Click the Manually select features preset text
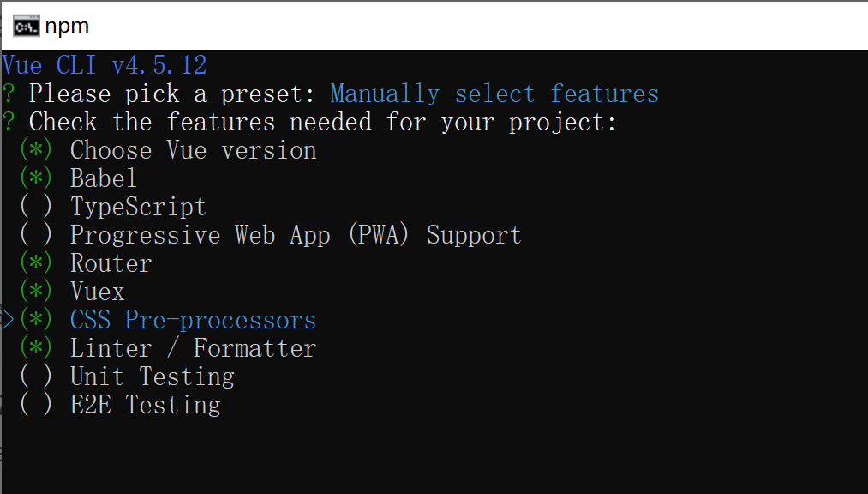Image resolution: width=868 pixels, height=494 pixels. (x=494, y=93)
